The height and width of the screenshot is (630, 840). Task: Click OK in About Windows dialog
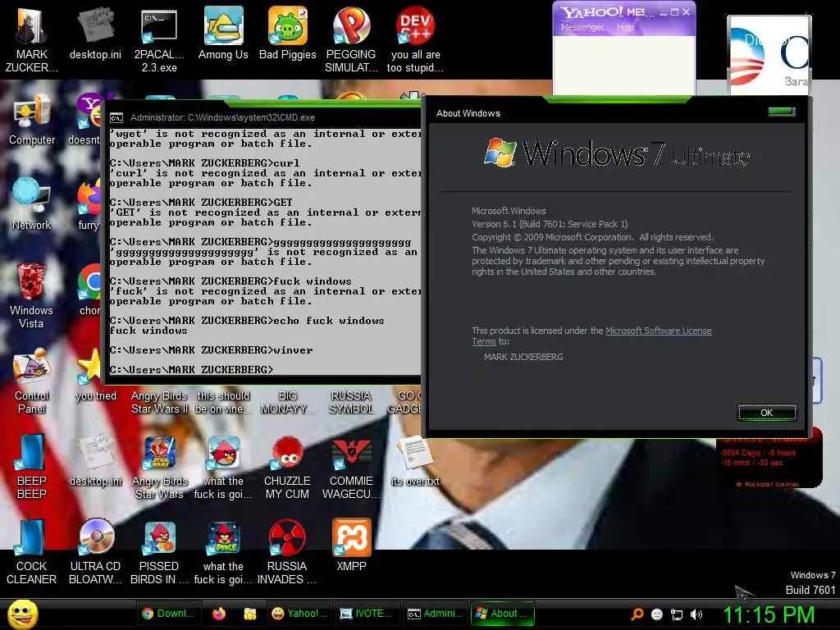click(x=767, y=413)
